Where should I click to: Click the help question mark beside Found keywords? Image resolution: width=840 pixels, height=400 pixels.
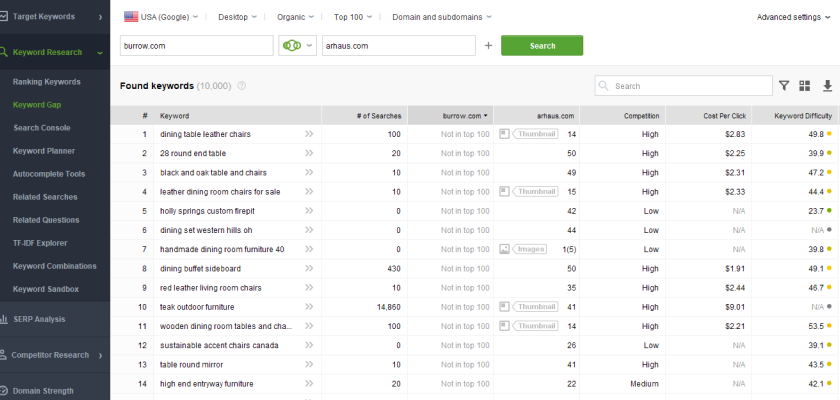(x=242, y=86)
